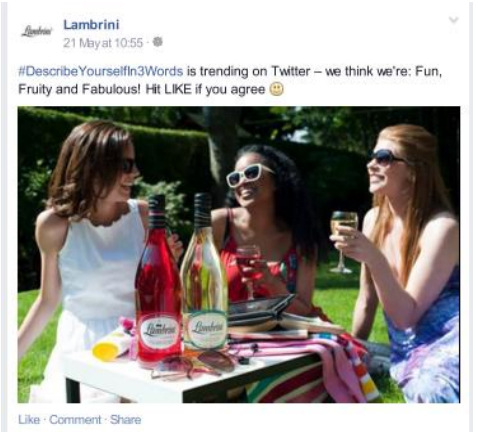Share the Lambrini post
This screenshot has width=478, height=432.
(125, 420)
